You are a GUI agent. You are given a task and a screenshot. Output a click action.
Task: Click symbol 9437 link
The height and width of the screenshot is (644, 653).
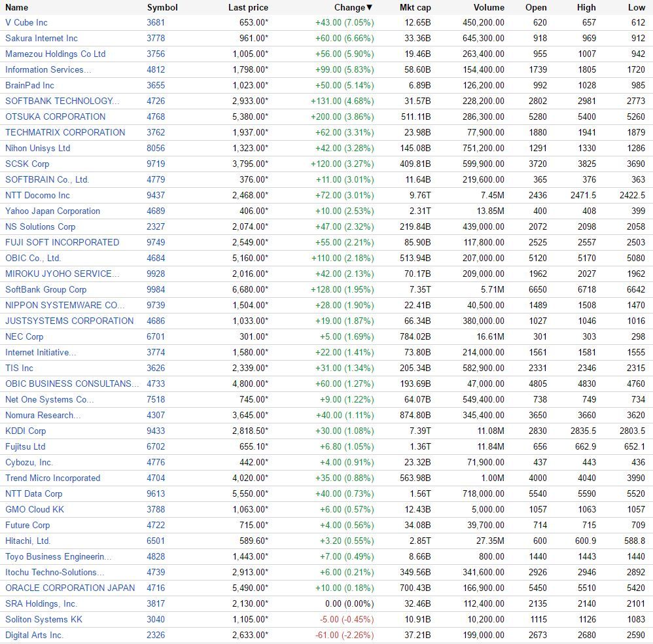coord(156,196)
